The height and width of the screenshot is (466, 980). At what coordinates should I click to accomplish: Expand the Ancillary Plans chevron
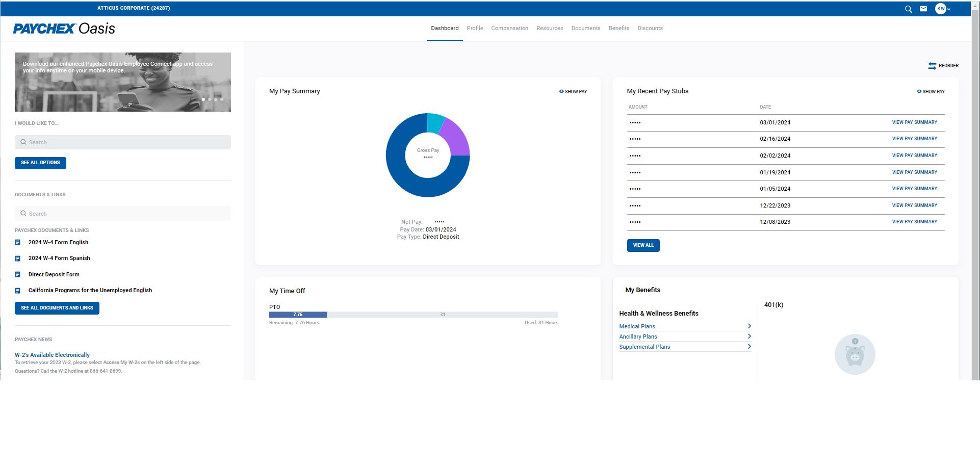[x=749, y=336]
